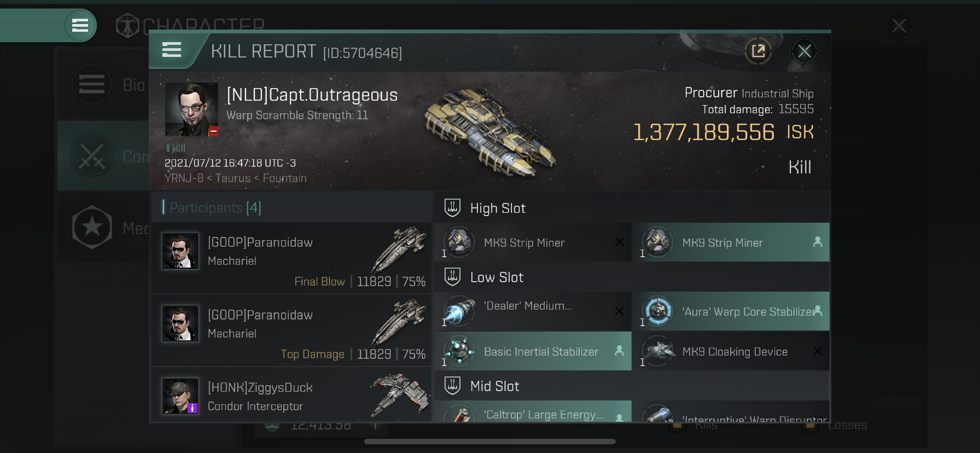Screen dimensions: 980x453
Task: Expand the High Slot section header
Action: [497, 208]
